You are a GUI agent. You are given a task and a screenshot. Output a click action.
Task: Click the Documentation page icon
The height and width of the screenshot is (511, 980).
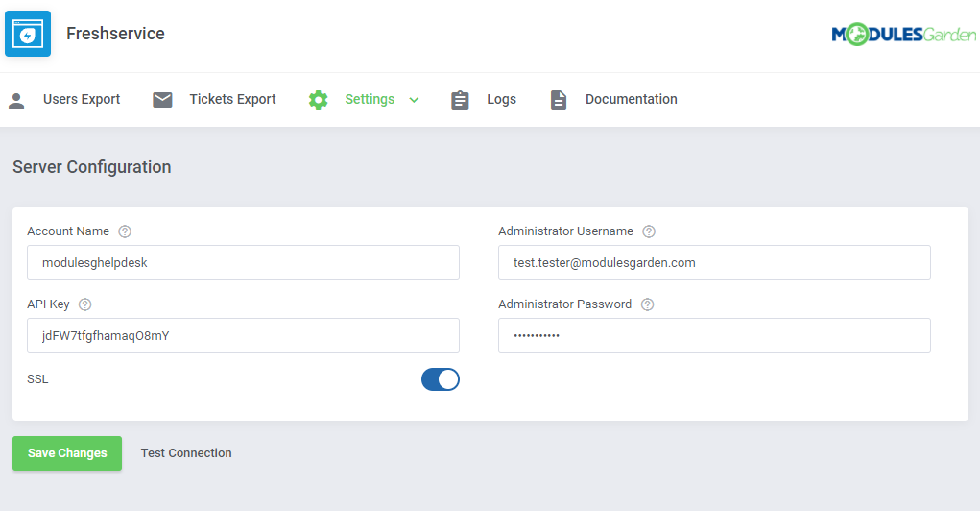pos(558,100)
